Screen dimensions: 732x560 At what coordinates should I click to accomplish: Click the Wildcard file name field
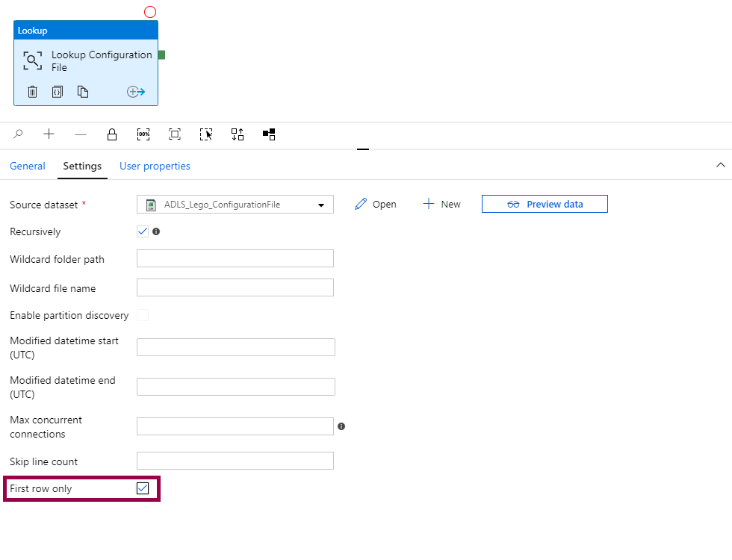click(x=235, y=288)
